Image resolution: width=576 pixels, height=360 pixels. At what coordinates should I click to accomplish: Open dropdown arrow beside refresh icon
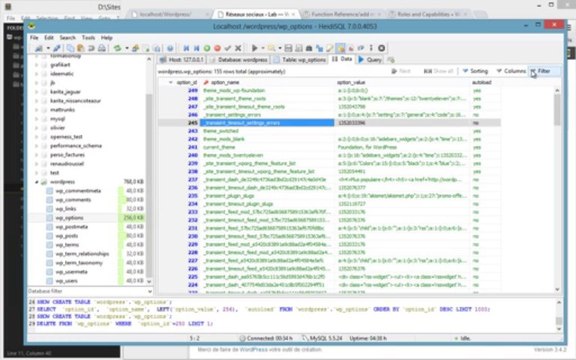(x=127, y=48)
